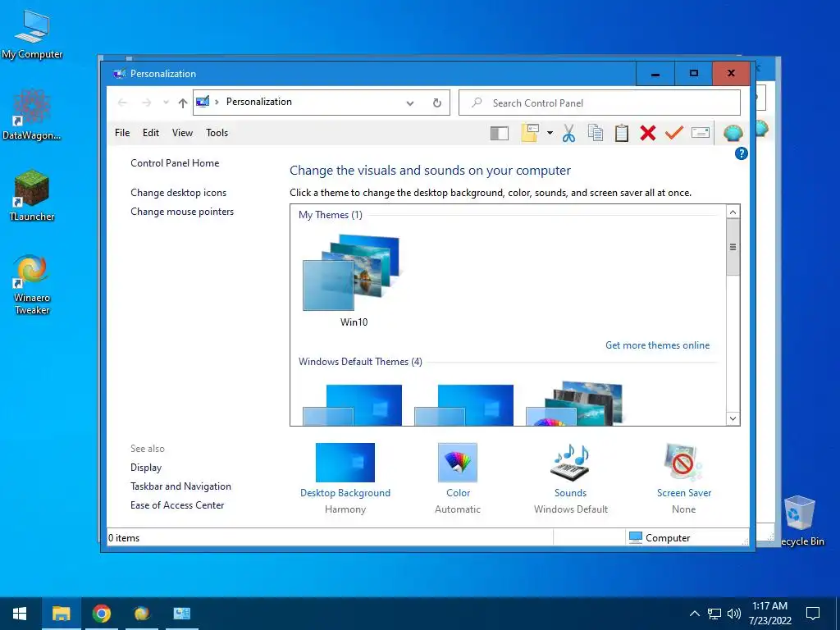This screenshot has width=840, height=630.
Task: Click the red X Delete icon
Action: (x=648, y=133)
